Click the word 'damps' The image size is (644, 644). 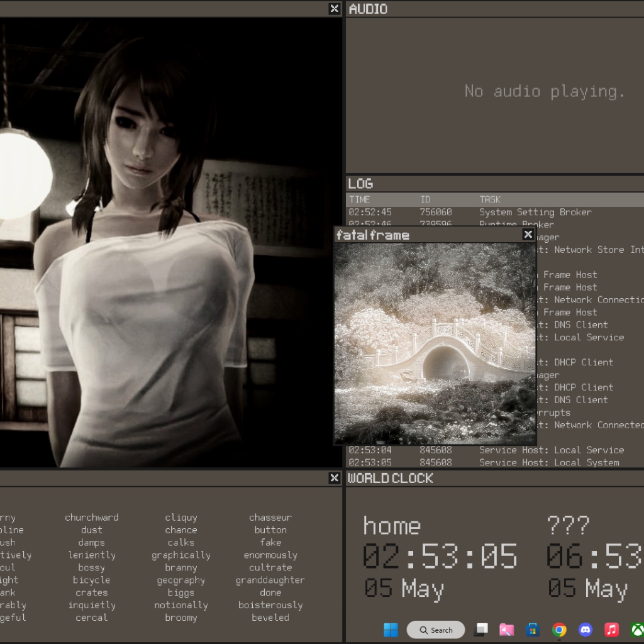tap(92, 543)
